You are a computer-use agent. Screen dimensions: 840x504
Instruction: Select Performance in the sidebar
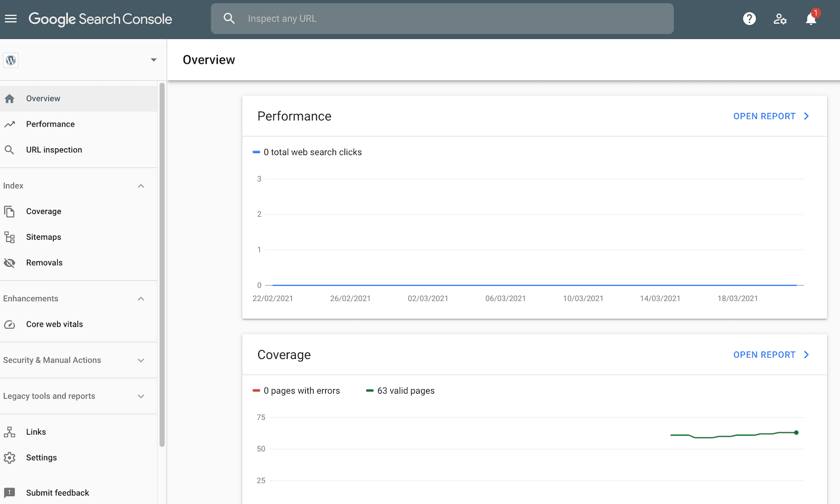[50, 124]
